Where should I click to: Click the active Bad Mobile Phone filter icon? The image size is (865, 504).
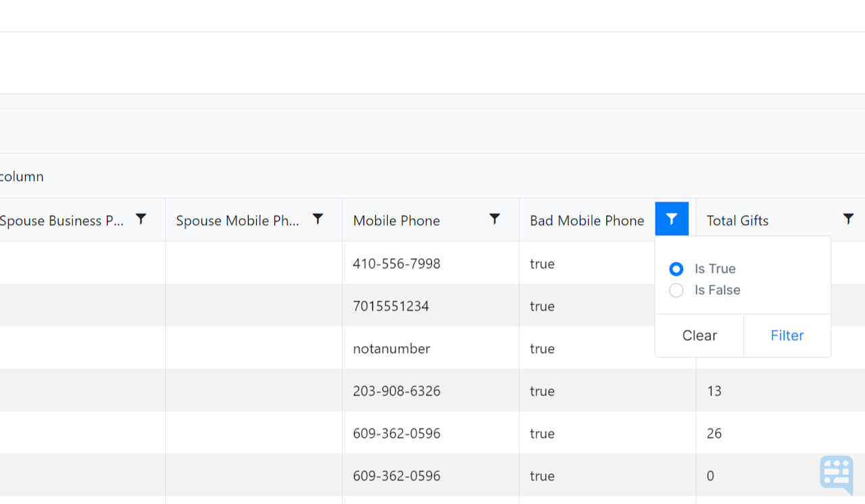[672, 219]
